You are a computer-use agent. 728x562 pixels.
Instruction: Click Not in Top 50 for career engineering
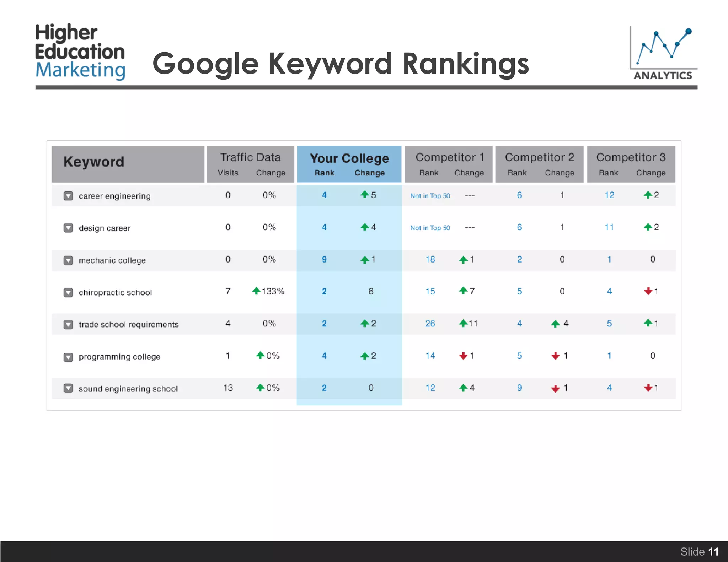pyautogui.click(x=430, y=196)
